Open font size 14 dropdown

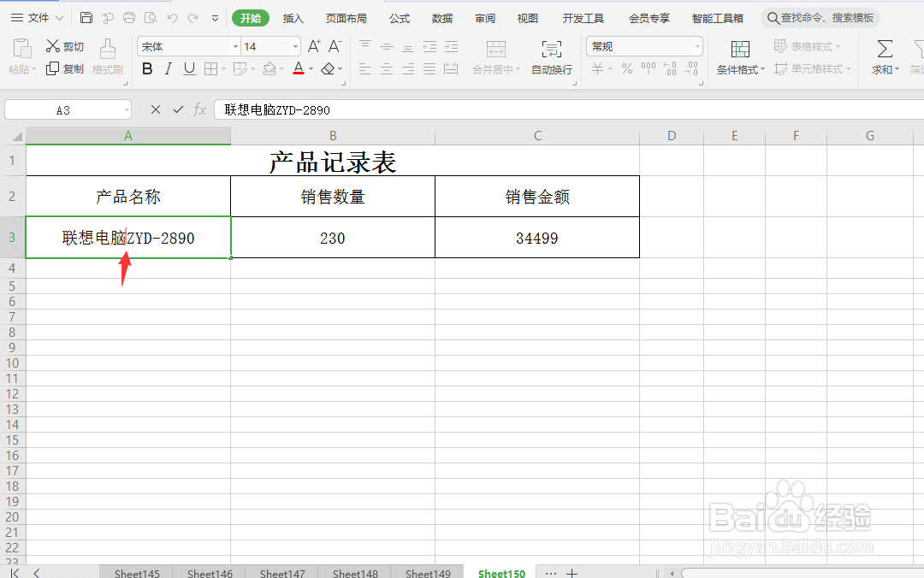295,46
